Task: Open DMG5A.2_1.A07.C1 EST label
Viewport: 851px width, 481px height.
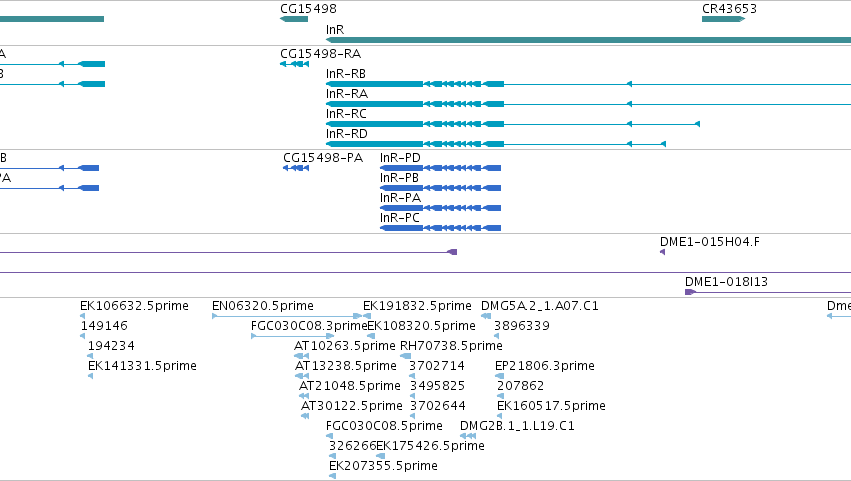Action: click(x=539, y=306)
